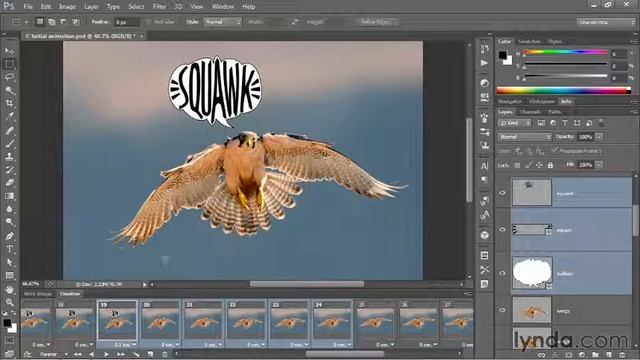Image resolution: width=640 pixels, height=360 pixels.
Task: Select the Rectangular Marquee tool
Action: coord(9,64)
